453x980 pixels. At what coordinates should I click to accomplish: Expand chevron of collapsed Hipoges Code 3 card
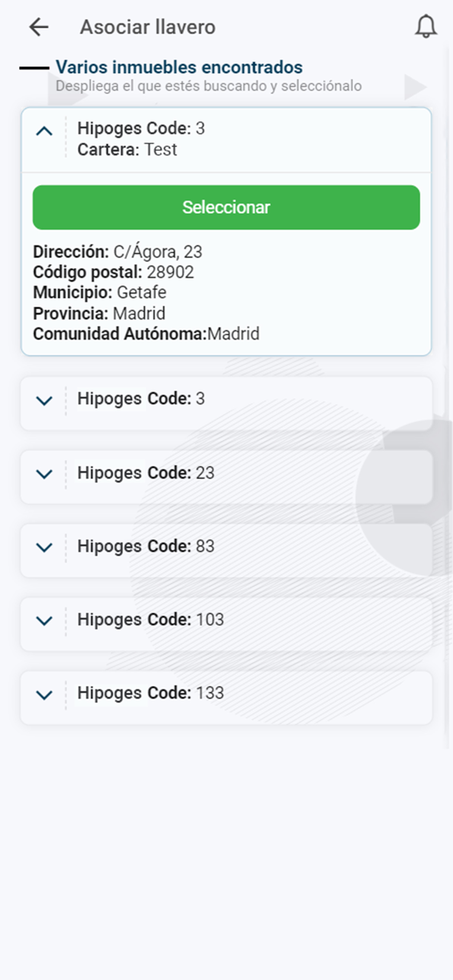coord(44,401)
